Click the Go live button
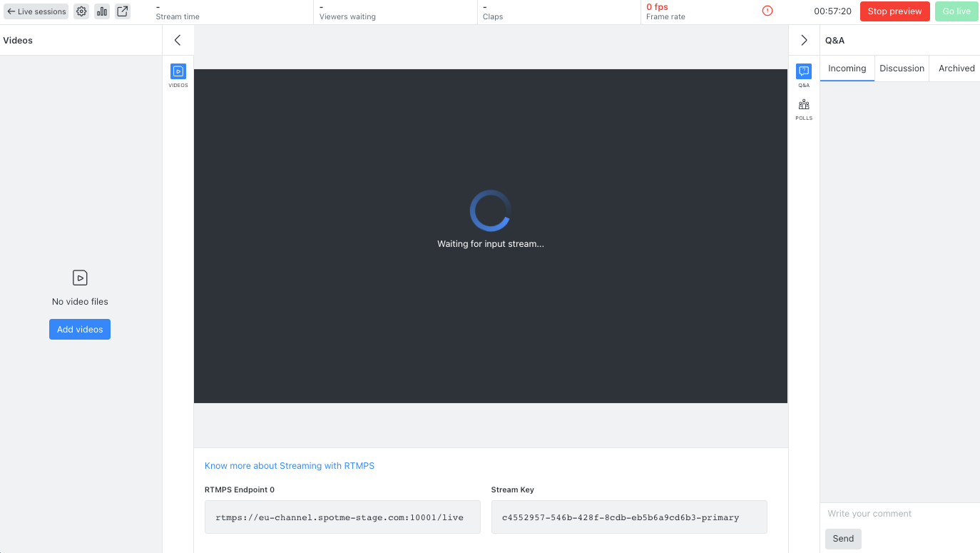 tap(956, 11)
